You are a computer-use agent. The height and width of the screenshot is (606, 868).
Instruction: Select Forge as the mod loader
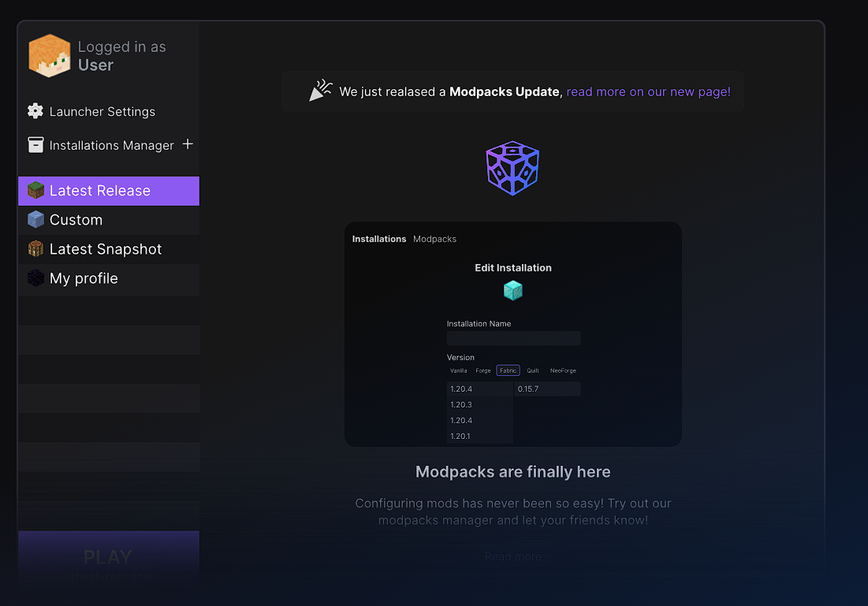coord(483,370)
